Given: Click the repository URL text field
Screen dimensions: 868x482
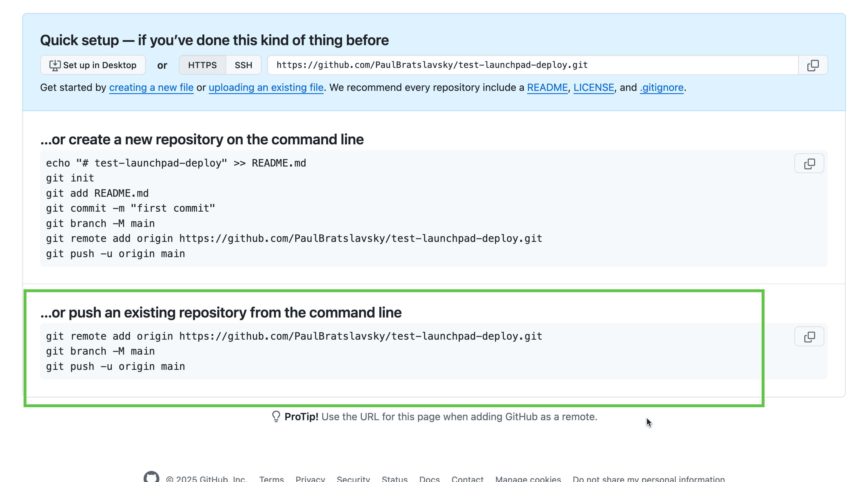Looking at the screenshot, I should (x=533, y=65).
